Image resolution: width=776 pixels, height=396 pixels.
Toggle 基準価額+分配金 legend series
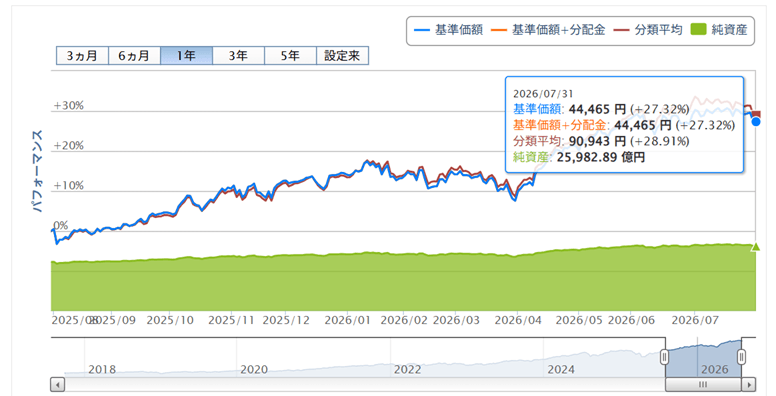pyautogui.click(x=548, y=30)
